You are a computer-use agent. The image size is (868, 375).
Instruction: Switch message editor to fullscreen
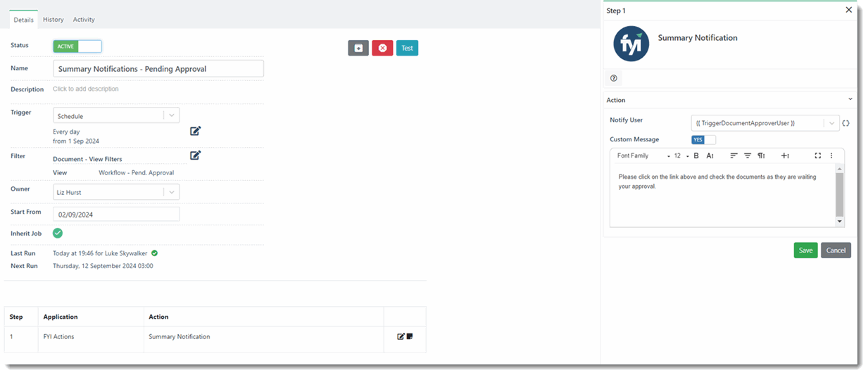click(818, 155)
